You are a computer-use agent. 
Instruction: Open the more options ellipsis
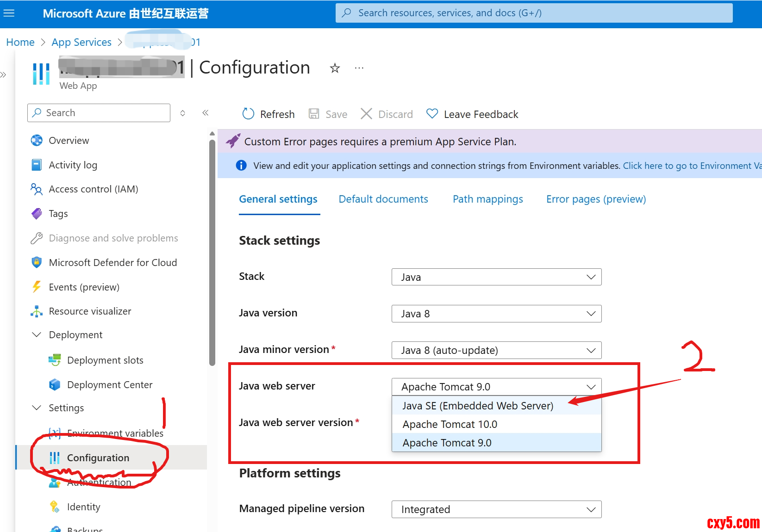pos(359,68)
